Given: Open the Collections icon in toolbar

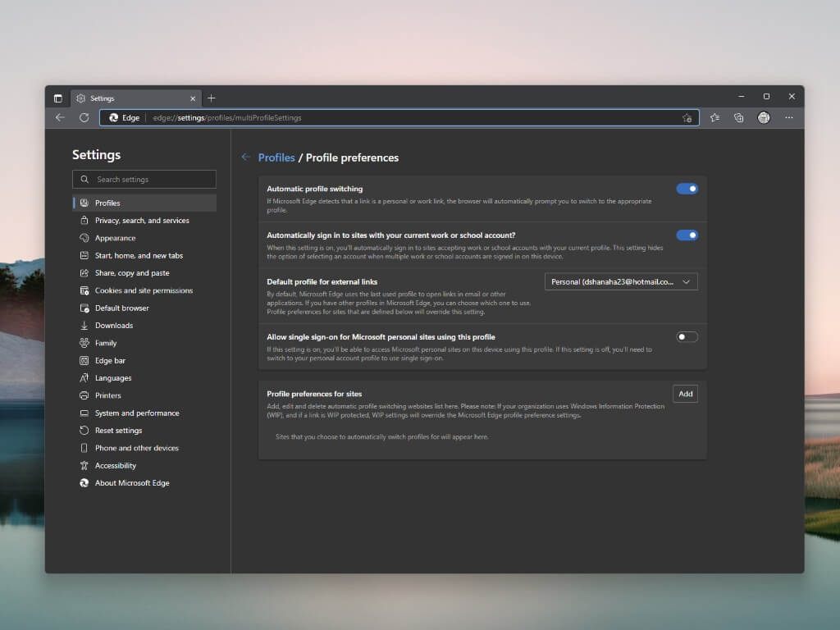Looking at the screenshot, I should pos(739,117).
